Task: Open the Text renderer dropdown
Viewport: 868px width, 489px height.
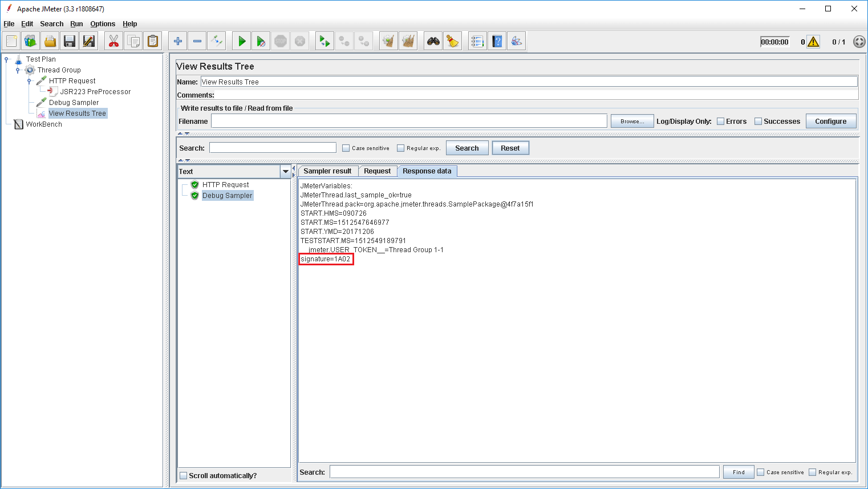Action: pyautogui.click(x=285, y=172)
